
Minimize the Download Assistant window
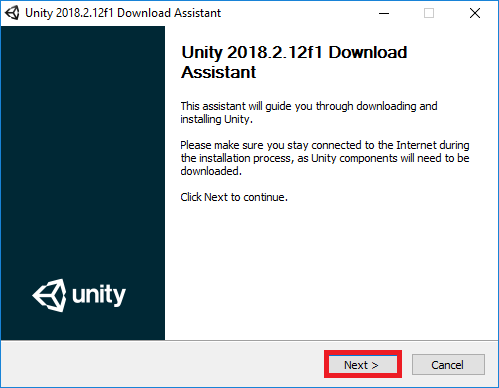pos(384,13)
